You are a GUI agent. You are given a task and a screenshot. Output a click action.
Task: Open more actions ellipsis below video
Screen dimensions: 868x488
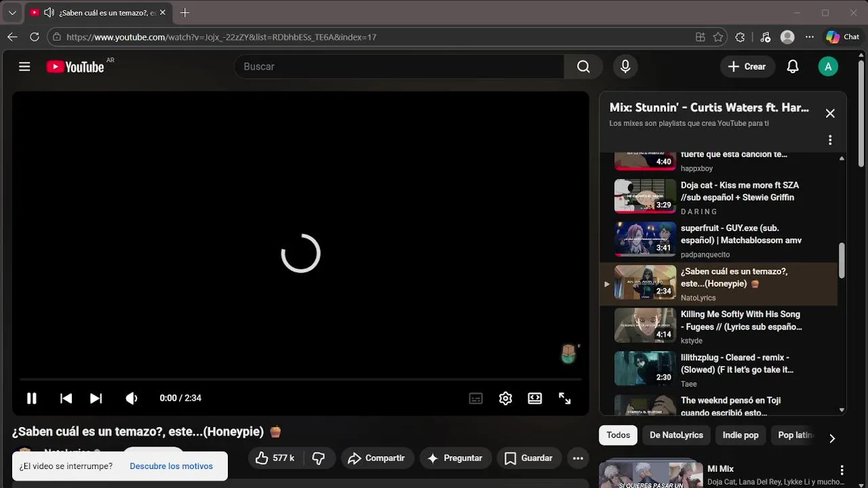(x=578, y=458)
